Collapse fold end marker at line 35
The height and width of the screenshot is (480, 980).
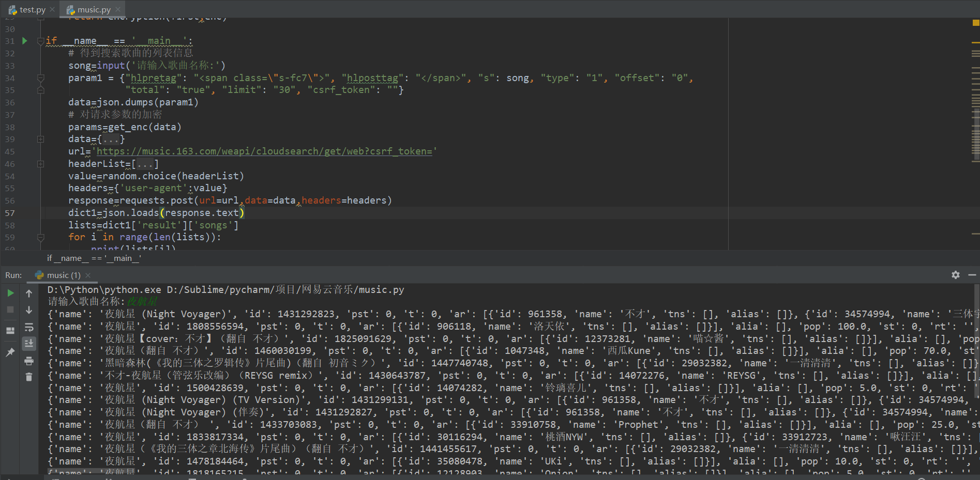tap(41, 90)
